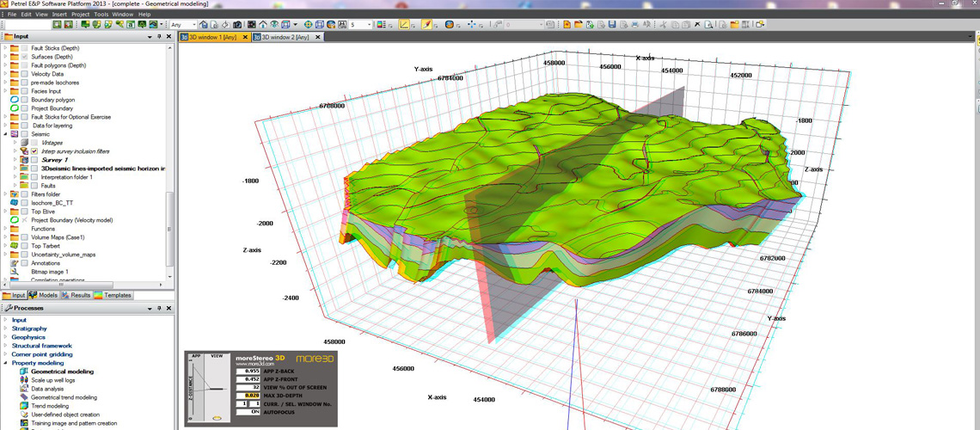980x430 pixels.
Task: Collapse the Property modeling process group
Action: point(6,363)
